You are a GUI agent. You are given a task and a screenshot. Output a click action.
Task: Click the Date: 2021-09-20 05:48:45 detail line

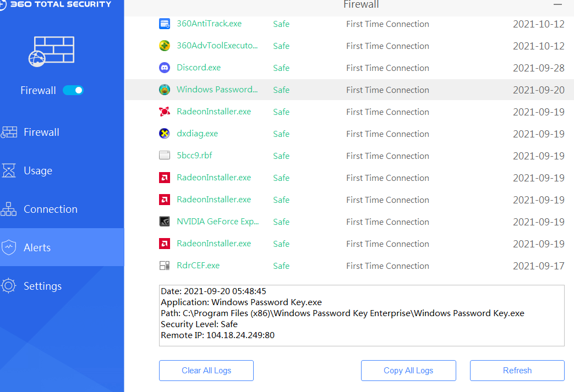pyautogui.click(x=214, y=291)
